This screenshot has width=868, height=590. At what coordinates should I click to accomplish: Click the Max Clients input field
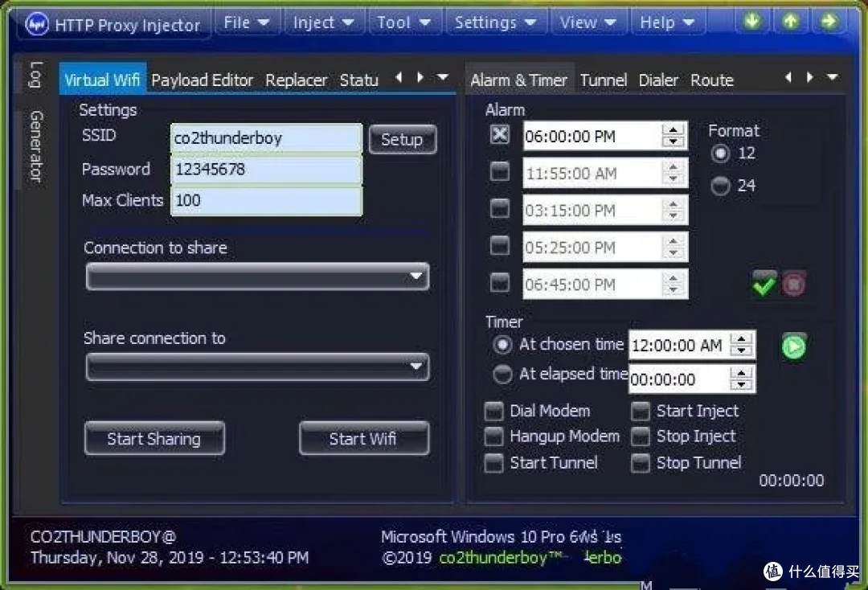tap(266, 200)
